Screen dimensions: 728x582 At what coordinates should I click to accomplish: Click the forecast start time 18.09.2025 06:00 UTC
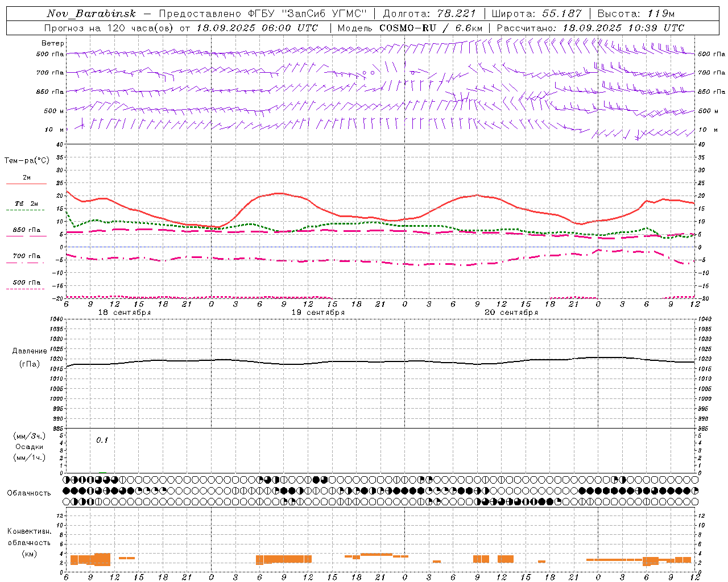pyautogui.click(x=257, y=28)
